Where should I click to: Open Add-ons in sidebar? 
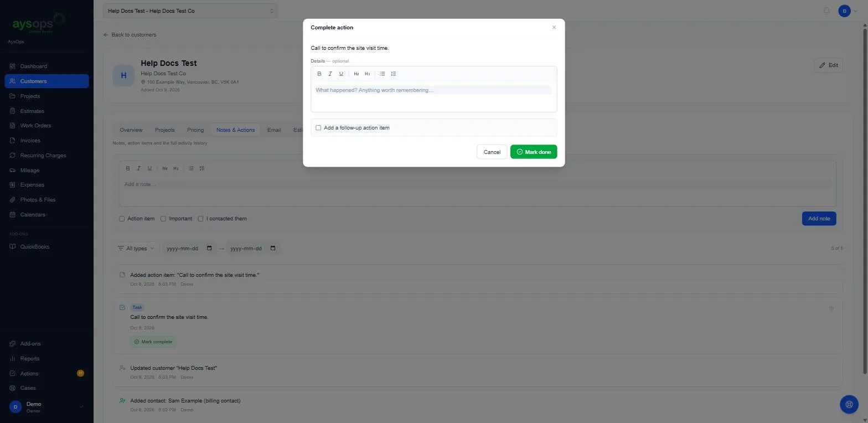46,344
